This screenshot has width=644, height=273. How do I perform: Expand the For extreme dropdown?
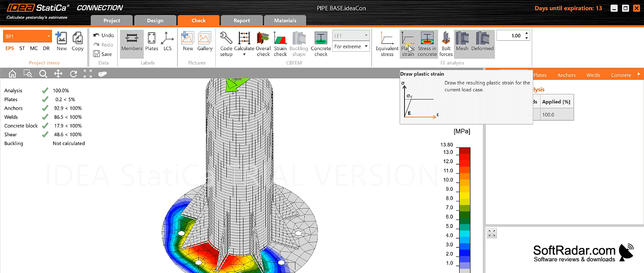[351, 47]
